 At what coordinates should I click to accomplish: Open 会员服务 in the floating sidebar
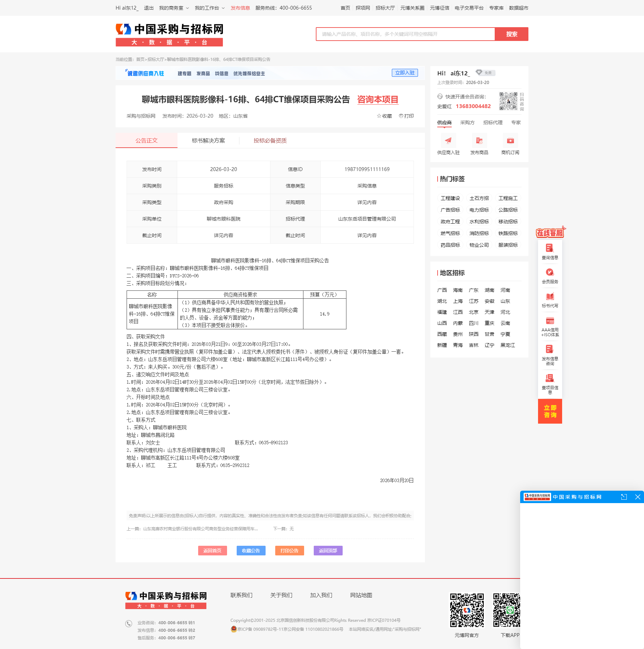click(550, 272)
